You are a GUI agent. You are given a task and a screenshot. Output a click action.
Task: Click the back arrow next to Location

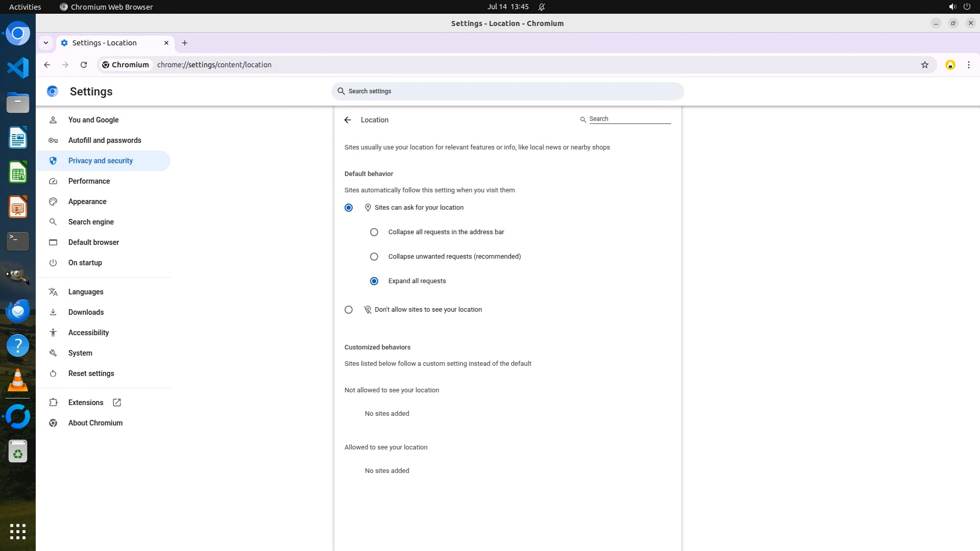click(x=348, y=120)
